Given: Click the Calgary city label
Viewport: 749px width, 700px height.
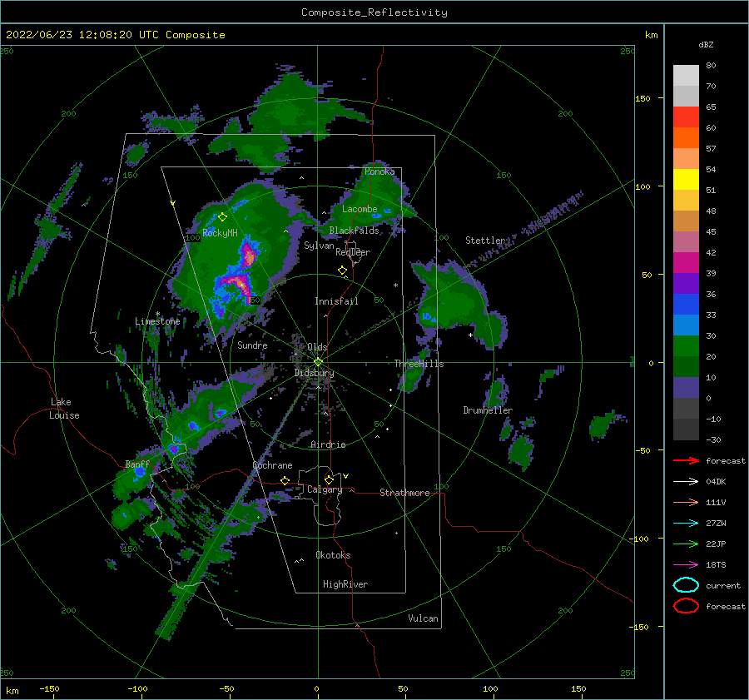Looking at the screenshot, I should [325, 489].
